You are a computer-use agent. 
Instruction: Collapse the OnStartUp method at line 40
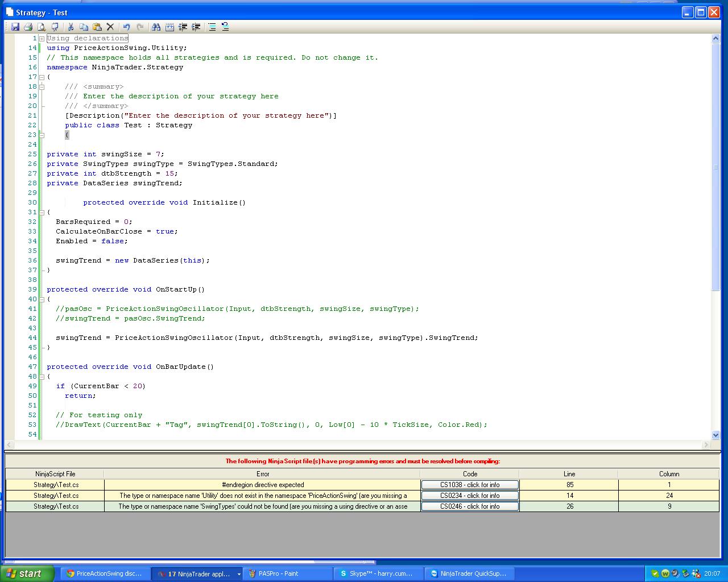click(x=42, y=300)
